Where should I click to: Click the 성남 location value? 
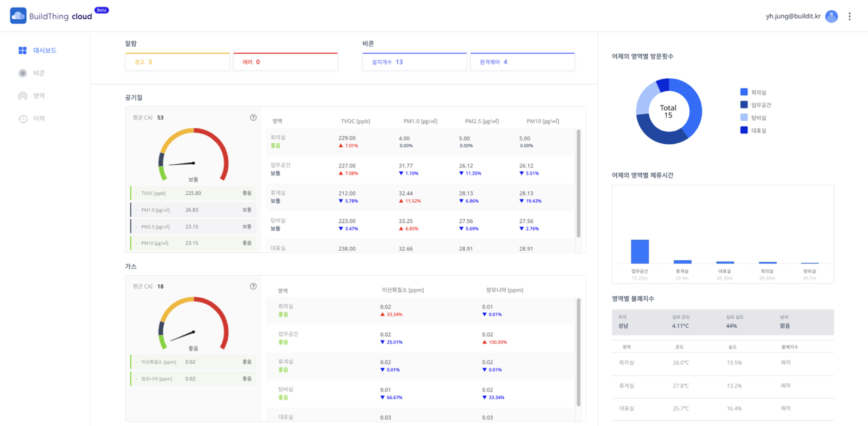(623, 326)
